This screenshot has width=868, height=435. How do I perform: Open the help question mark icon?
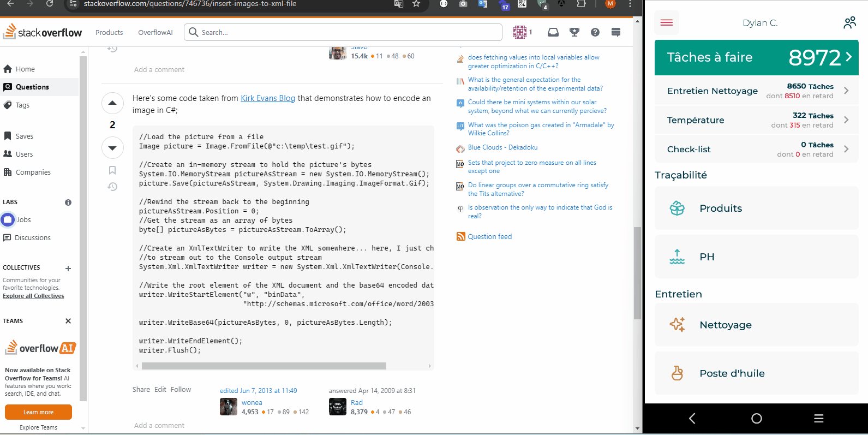click(x=595, y=32)
